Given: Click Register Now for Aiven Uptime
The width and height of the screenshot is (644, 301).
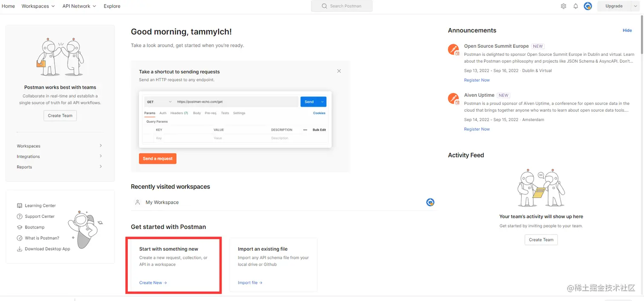Looking at the screenshot, I should (x=477, y=129).
